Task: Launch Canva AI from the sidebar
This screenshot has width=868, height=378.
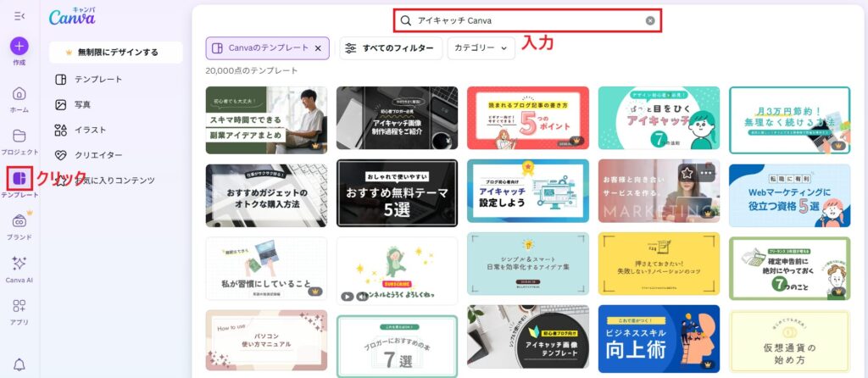Action: (x=19, y=264)
